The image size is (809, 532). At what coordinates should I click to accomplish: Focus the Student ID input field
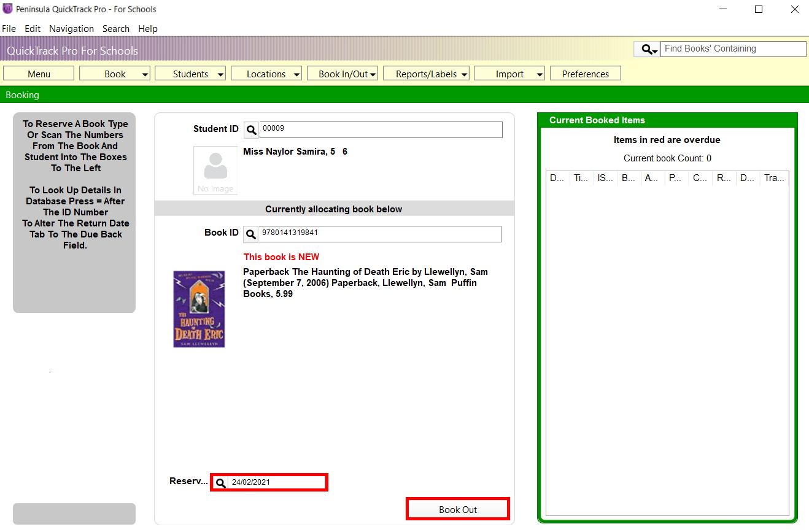coord(381,130)
